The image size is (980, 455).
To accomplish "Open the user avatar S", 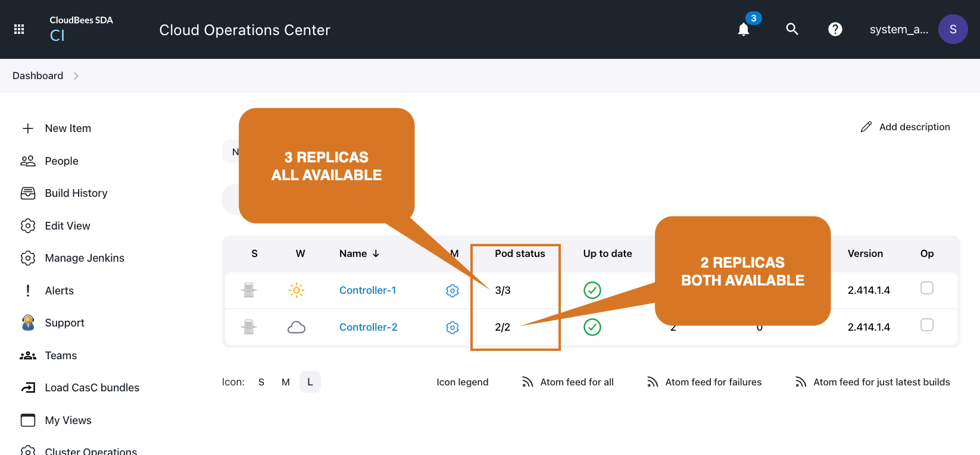I will pos(953,29).
